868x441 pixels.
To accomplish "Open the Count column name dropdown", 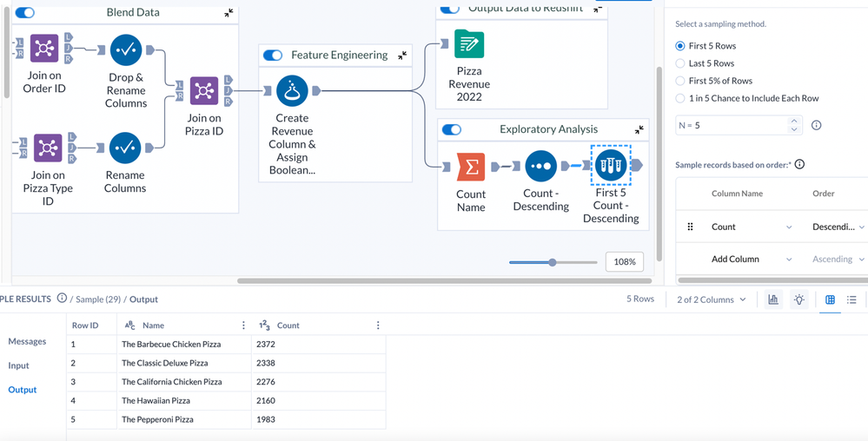I will pyautogui.click(x=752, y=227).
